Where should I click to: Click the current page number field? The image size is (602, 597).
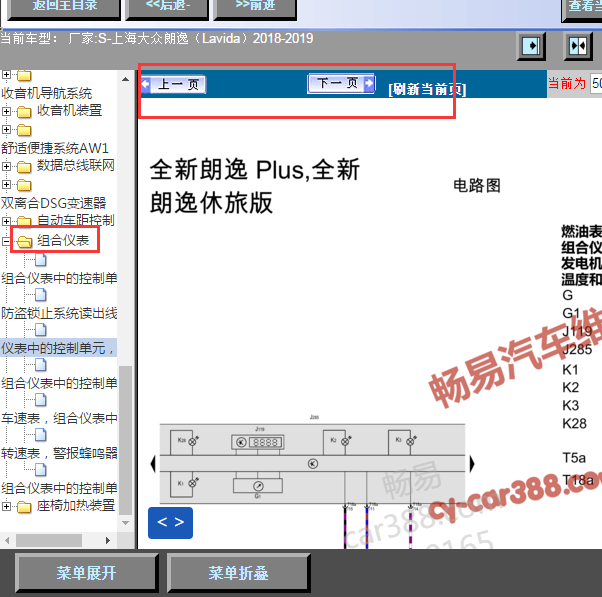596,83
